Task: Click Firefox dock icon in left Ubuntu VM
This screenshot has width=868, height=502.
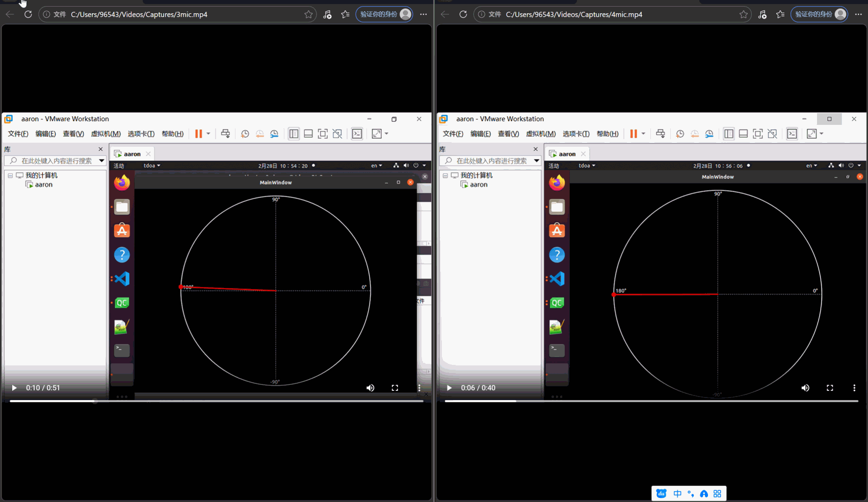Action: 122,182
